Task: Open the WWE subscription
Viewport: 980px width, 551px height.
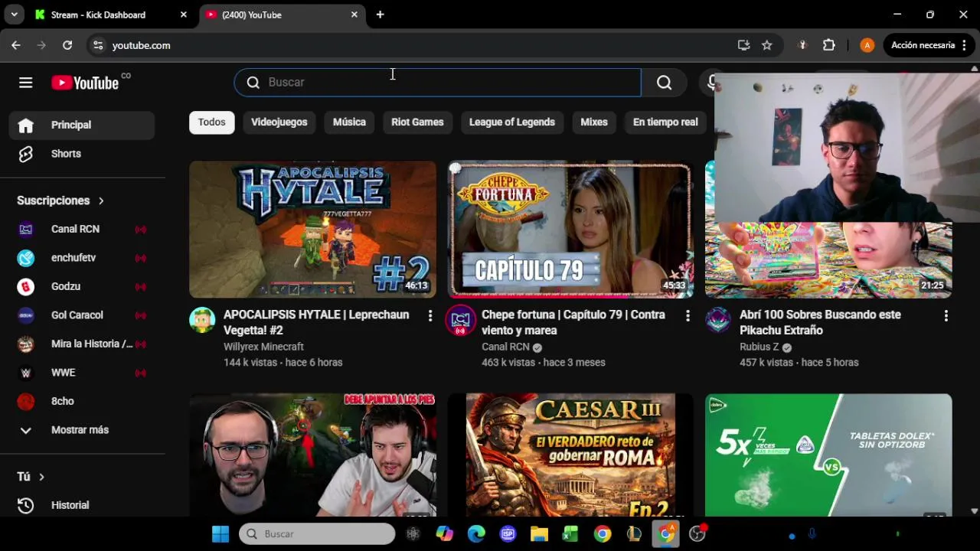Action: click(x=82, y=373)
